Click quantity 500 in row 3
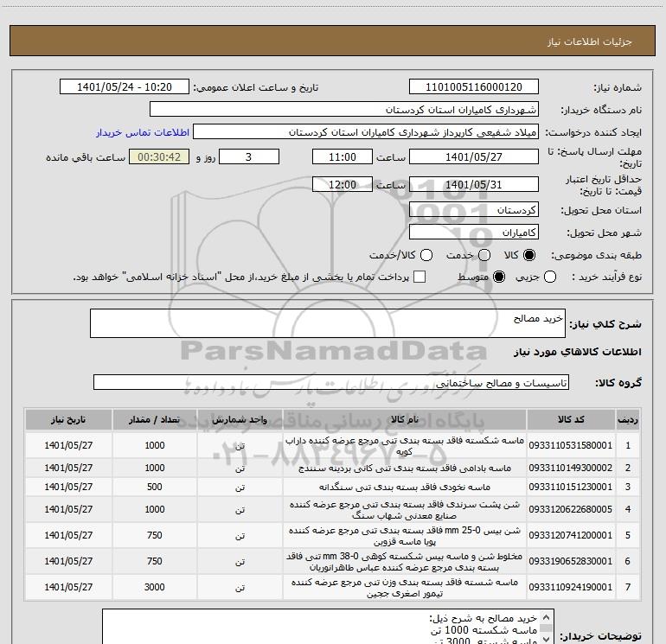Image resolution: width=666 pixels, height=644 pixels. 155,487
